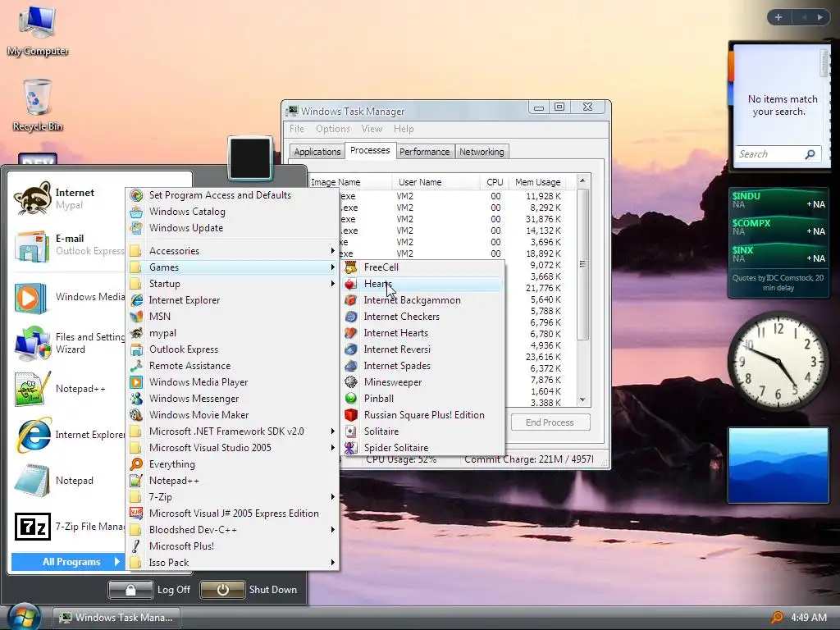The height and width of the screenshot is (630, 840).
Task: Open Outlook Express E-mail icon in start menu
Action: click(32, 245)
